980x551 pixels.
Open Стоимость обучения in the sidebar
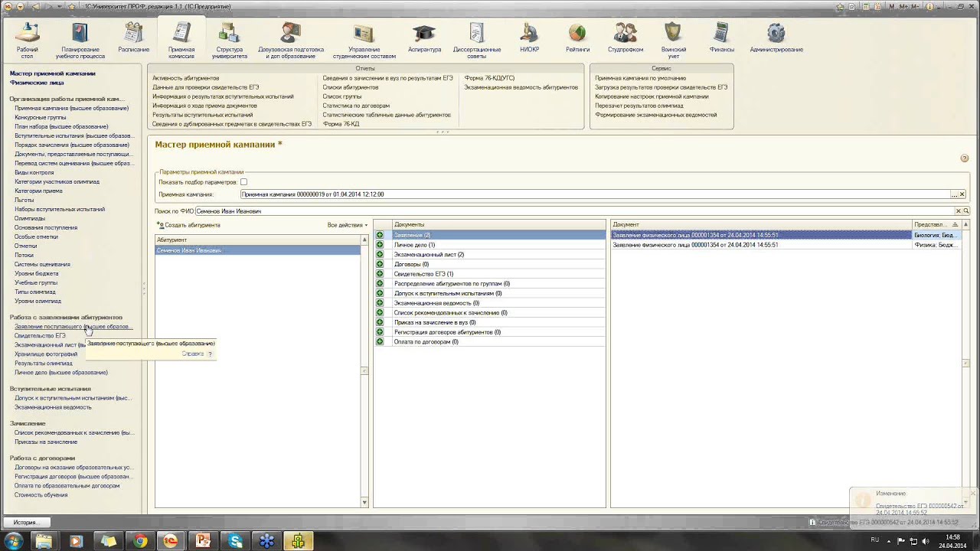pos(41,495)
